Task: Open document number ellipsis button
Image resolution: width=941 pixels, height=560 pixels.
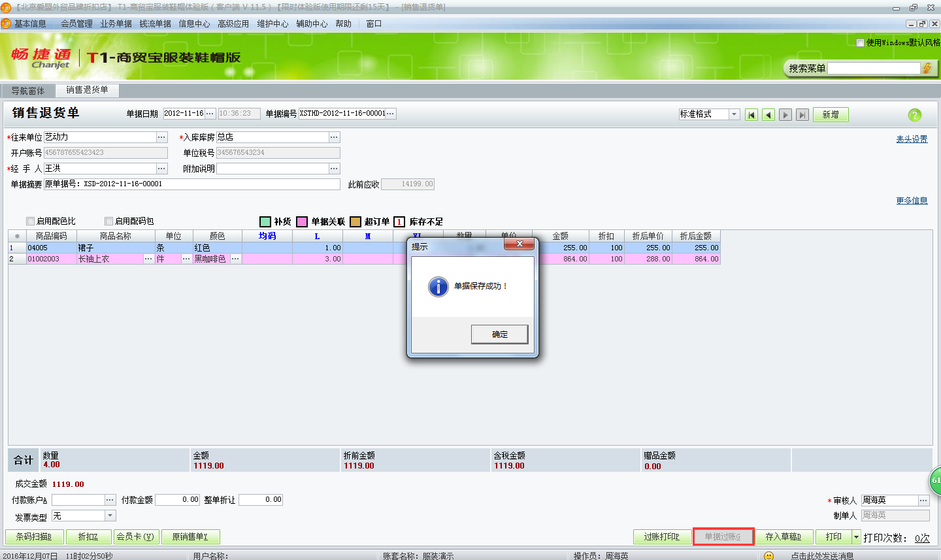Action: coord(391,114)
